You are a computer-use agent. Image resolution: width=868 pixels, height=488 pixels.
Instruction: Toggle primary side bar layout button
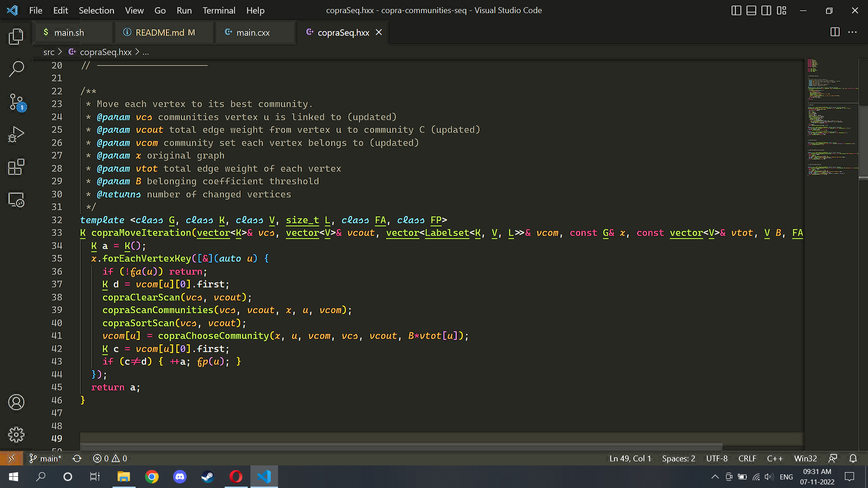point(736,10)
